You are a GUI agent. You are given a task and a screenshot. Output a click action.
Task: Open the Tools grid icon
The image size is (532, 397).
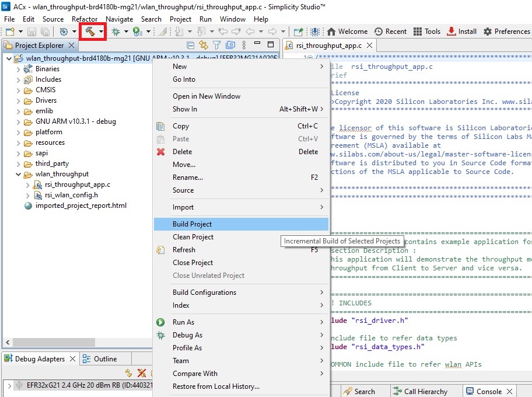[x=427, y=32]
